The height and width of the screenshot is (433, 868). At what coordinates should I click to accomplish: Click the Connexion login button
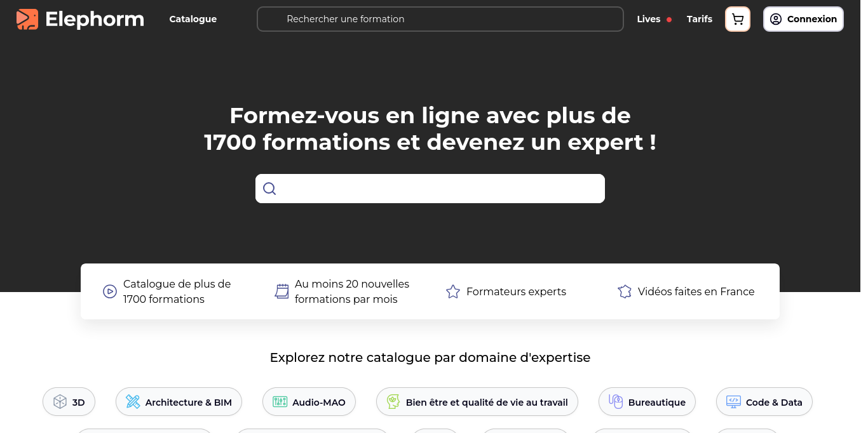click(x=803, y=19)
